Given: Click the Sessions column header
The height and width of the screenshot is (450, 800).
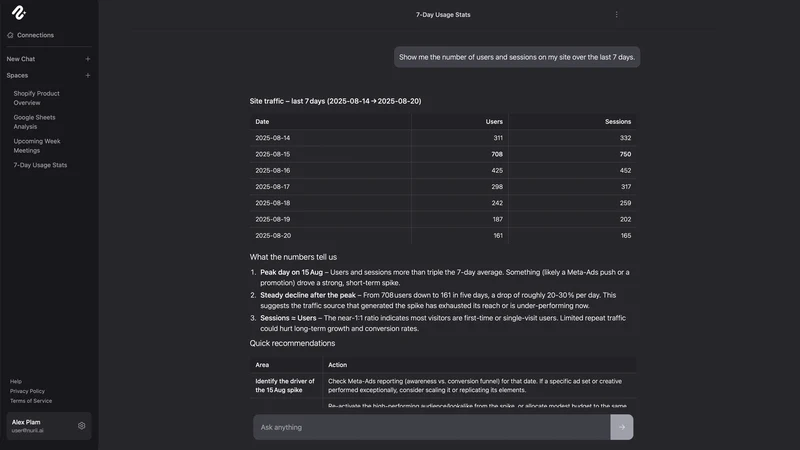Looking at the screenshot, I should (618, 121).
